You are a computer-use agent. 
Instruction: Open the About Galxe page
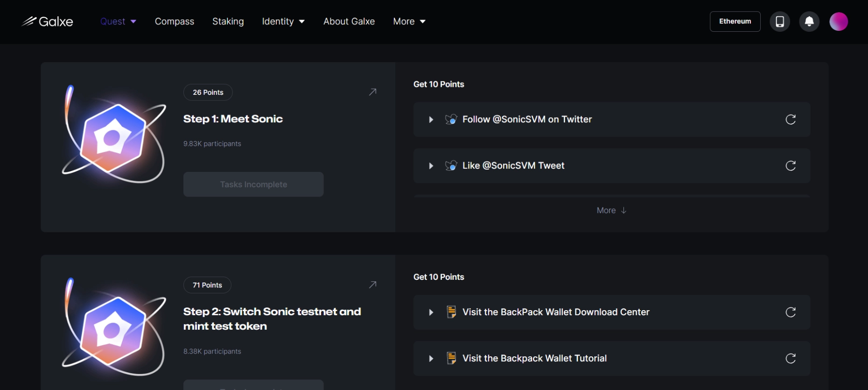[349, 21]
